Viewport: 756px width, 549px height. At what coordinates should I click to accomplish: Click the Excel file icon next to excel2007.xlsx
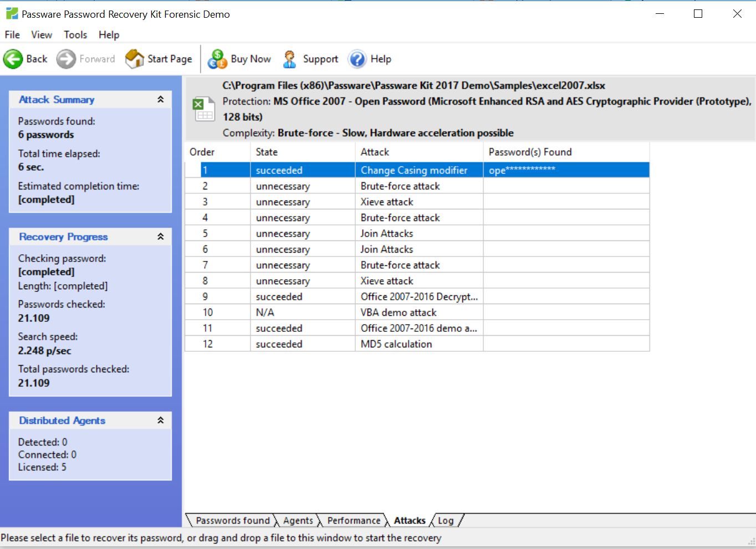203,109
